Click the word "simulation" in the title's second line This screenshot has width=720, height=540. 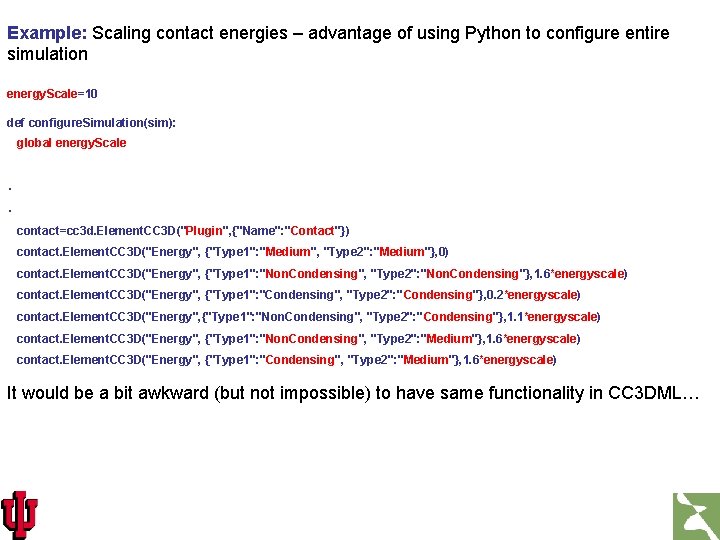[x=48, y=54]
